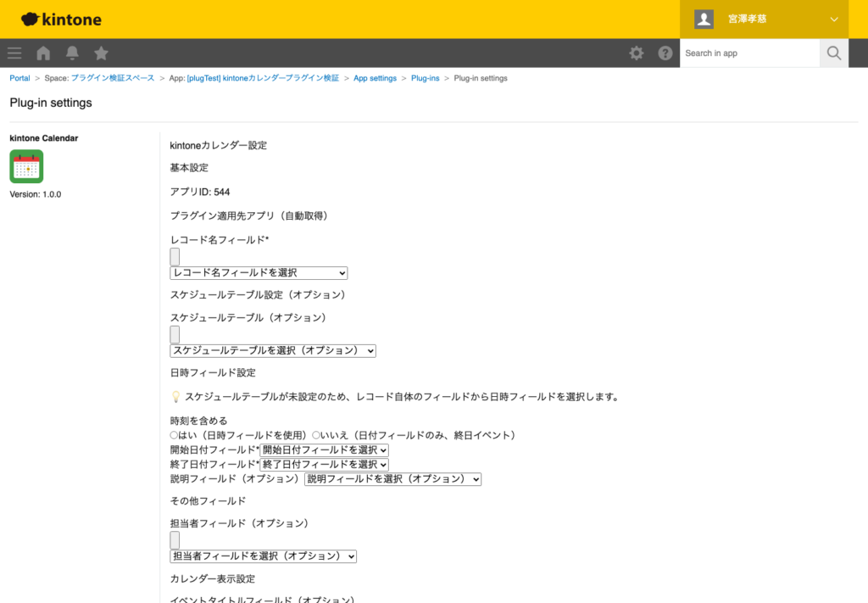Open the settings gear icon

[636, 53]
